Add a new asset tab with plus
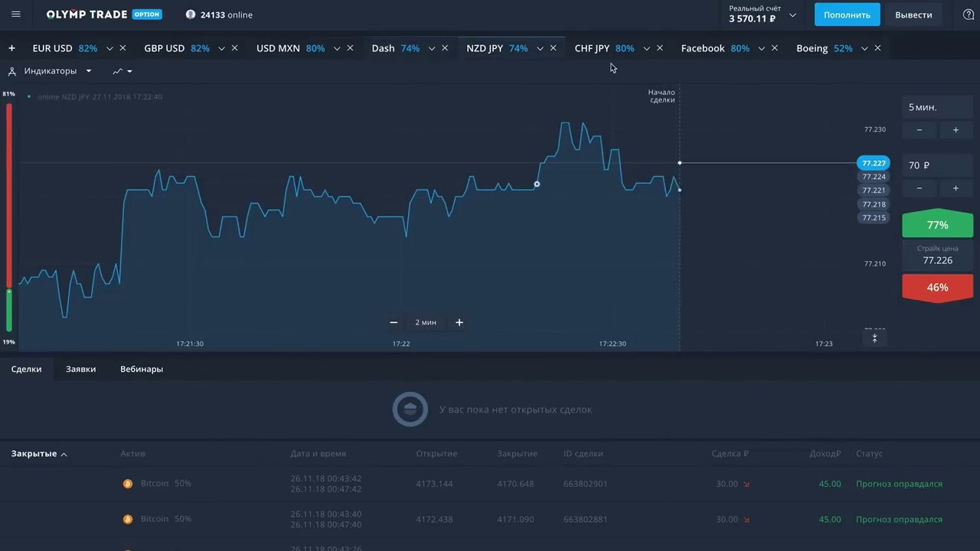980x551 pixels. [11, 48]
